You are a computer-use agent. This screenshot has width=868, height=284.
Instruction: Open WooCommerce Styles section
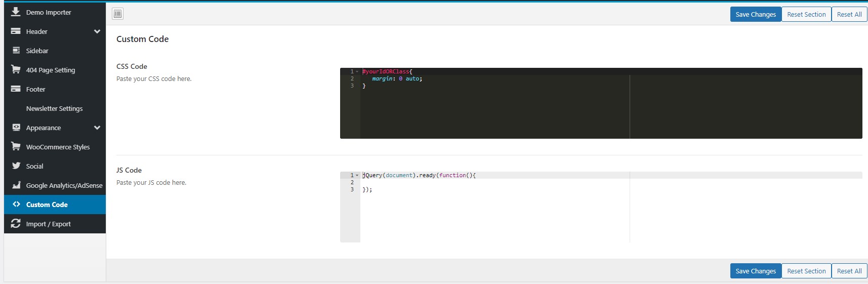55,147
